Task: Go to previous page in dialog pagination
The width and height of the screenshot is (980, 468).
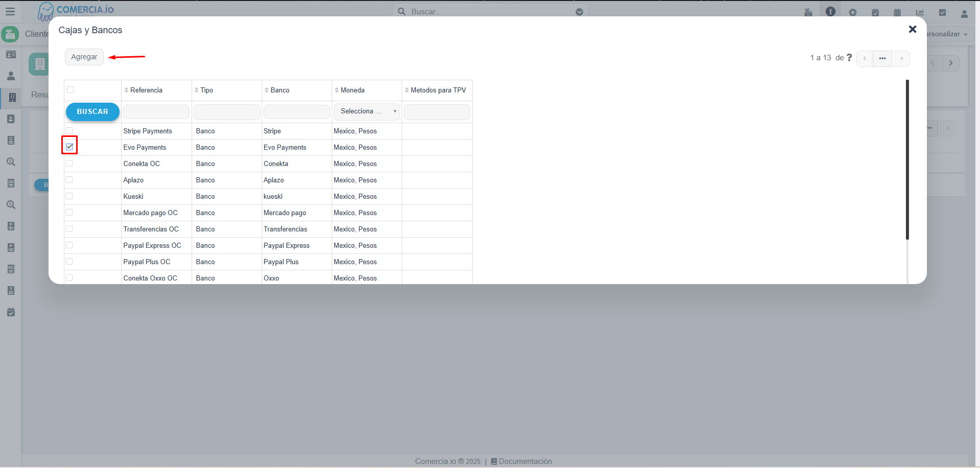Action: coord(865,58)
